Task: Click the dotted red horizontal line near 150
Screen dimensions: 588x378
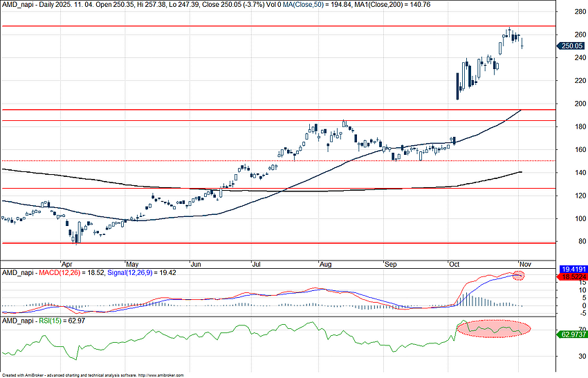Action: [x=277, y=161]
